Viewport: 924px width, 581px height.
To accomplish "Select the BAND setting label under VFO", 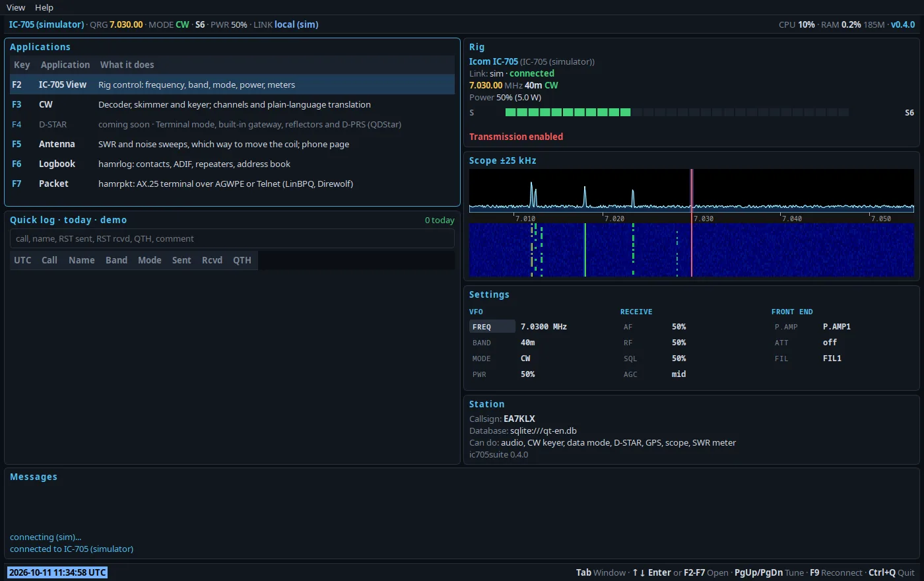I will [x=482, y=343].
